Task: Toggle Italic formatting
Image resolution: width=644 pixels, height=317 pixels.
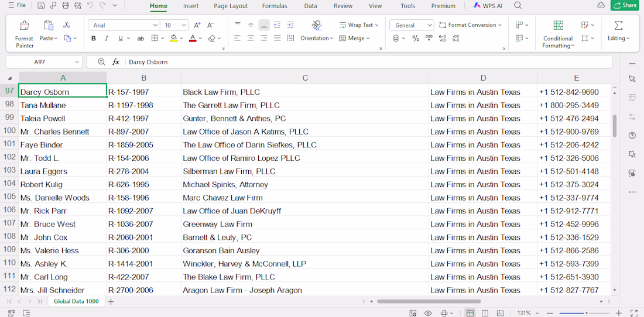Action: click(x=107, y=38)
